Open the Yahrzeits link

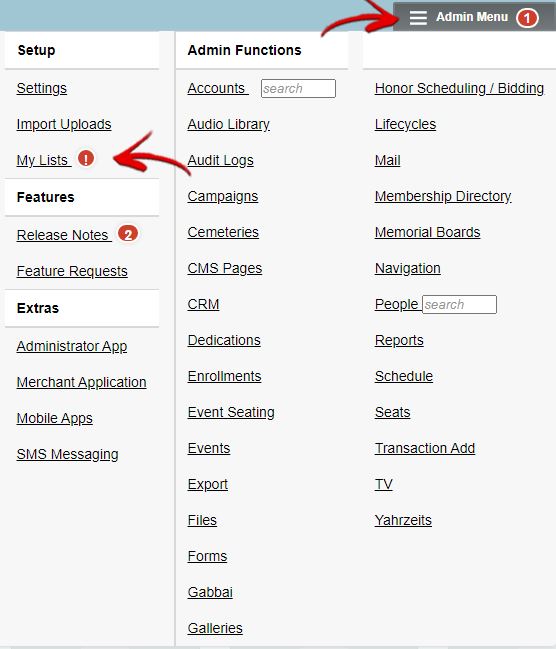click(x=403, y=520)
